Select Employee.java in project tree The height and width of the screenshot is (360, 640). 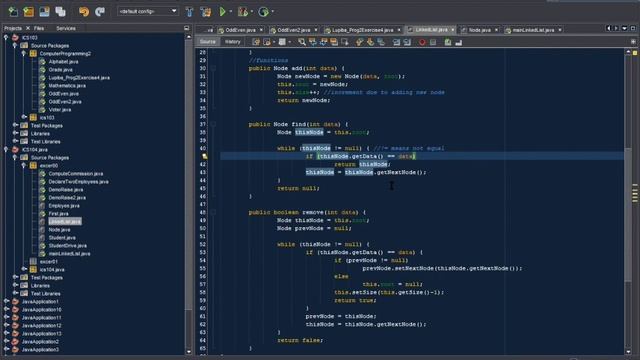[64, 206]
